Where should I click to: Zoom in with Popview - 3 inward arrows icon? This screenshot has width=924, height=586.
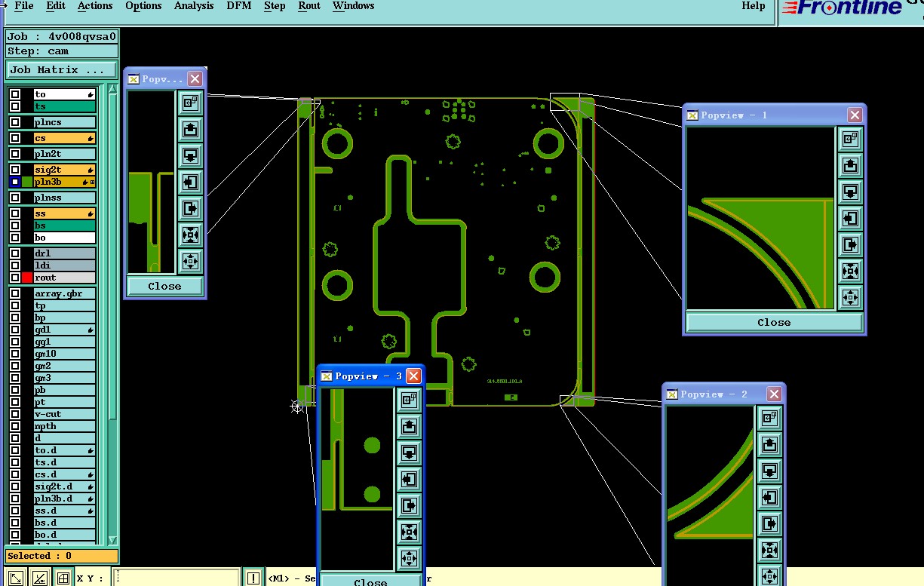409,532
